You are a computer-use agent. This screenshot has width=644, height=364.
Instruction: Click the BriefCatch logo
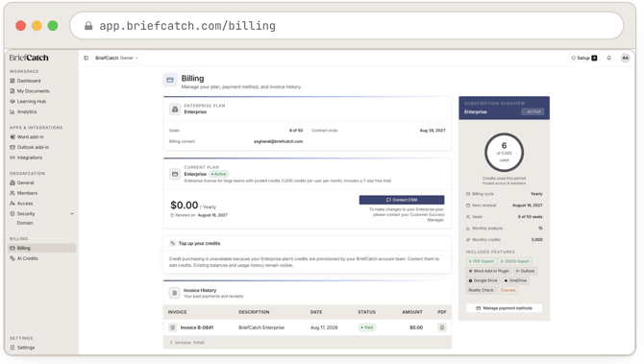tap(29, 58)
